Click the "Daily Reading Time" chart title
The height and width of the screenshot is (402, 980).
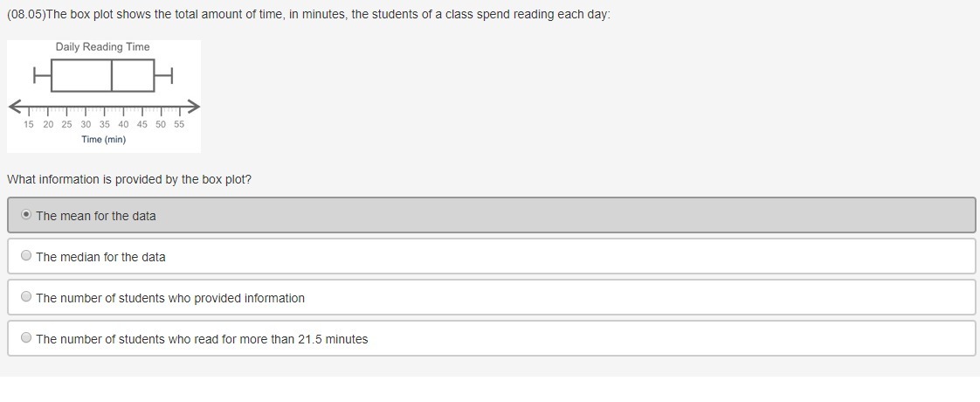point(102,47)
